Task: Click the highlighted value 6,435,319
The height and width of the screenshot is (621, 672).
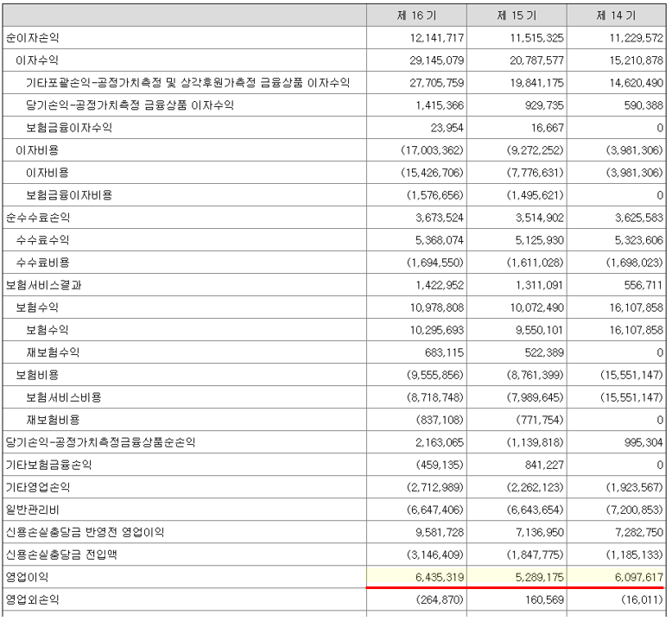Action: point(440,577)
